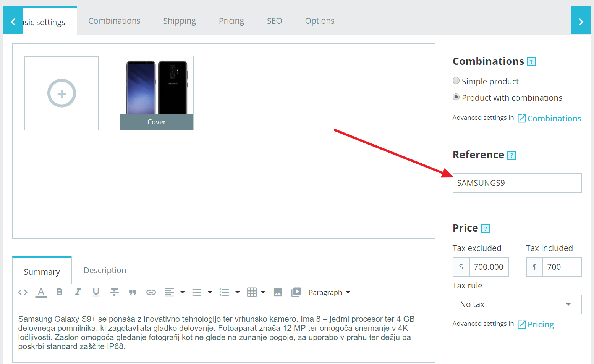
Task: Click the Tax included price field
Action: pos(562,267)
